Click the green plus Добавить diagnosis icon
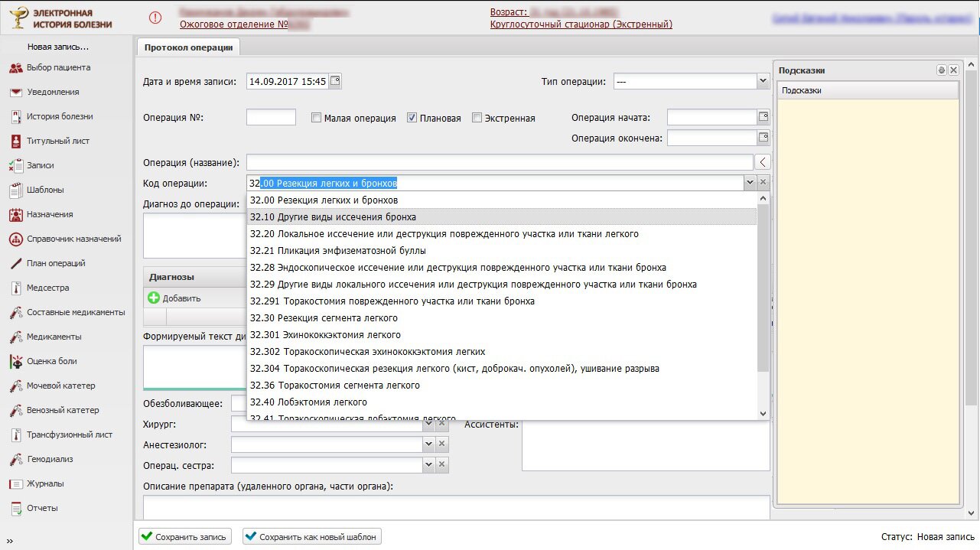 [154, 298]
